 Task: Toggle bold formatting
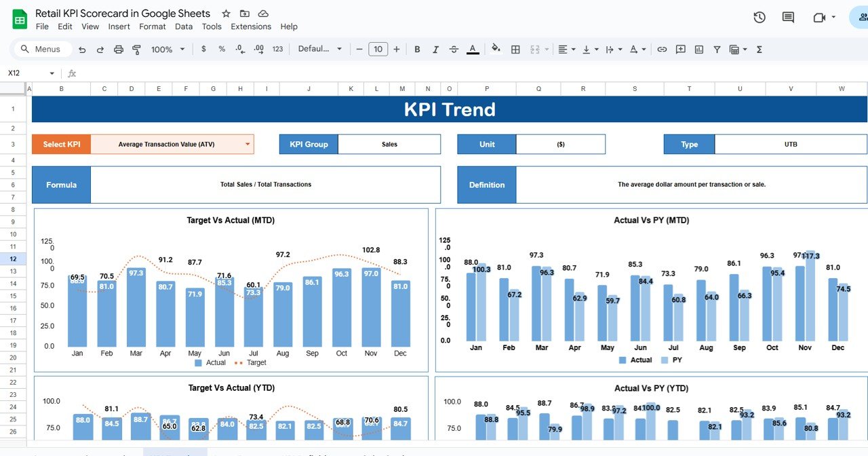point(417,50)
